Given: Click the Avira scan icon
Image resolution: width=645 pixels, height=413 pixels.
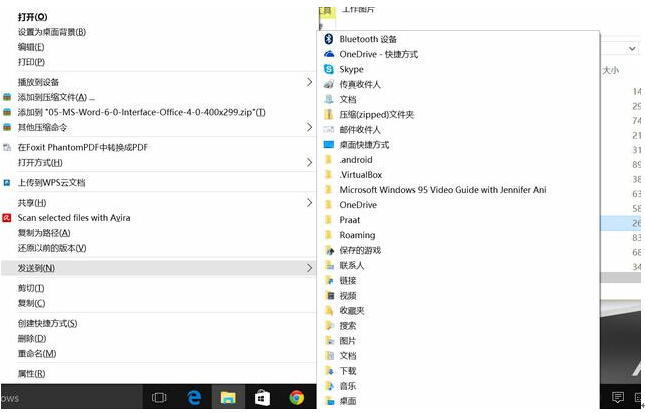Looking at the screenshot, I should [7, 217].
